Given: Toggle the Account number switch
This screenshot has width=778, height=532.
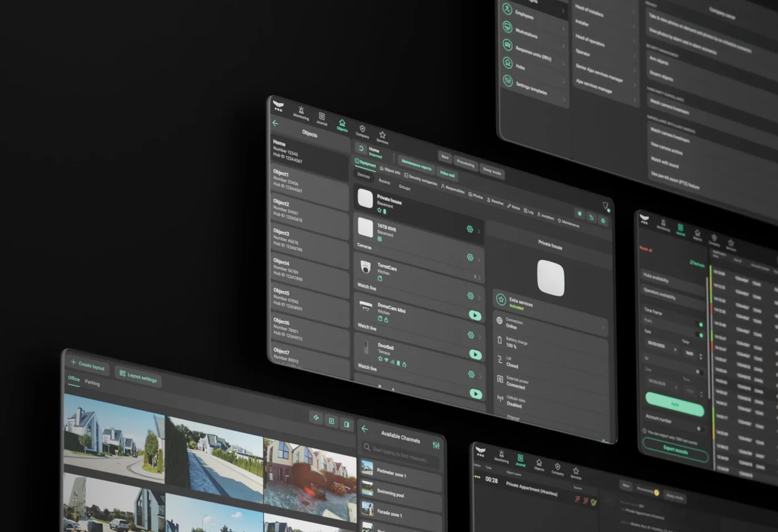Looking at the screenshot, I should [x=700, y=429].
